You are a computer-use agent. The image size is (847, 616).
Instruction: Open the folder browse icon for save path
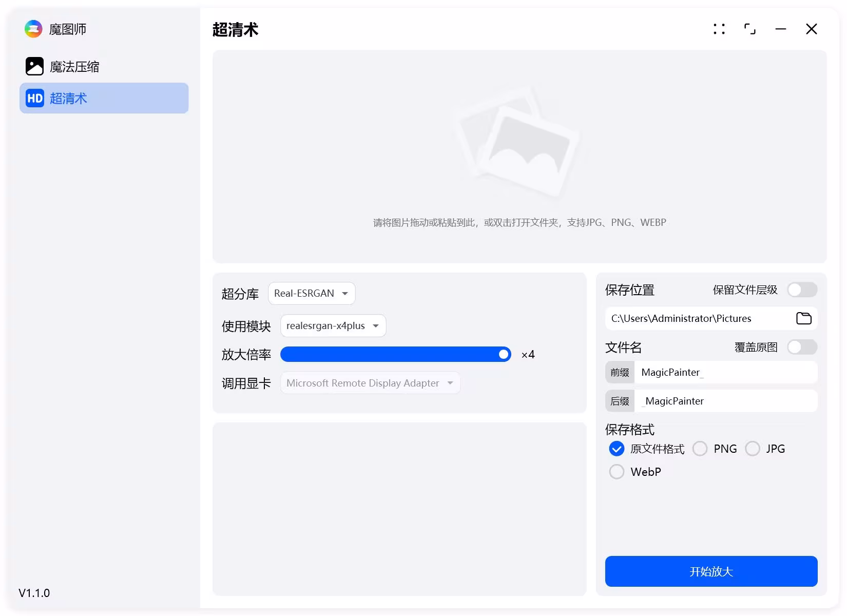tap(803, 318)
